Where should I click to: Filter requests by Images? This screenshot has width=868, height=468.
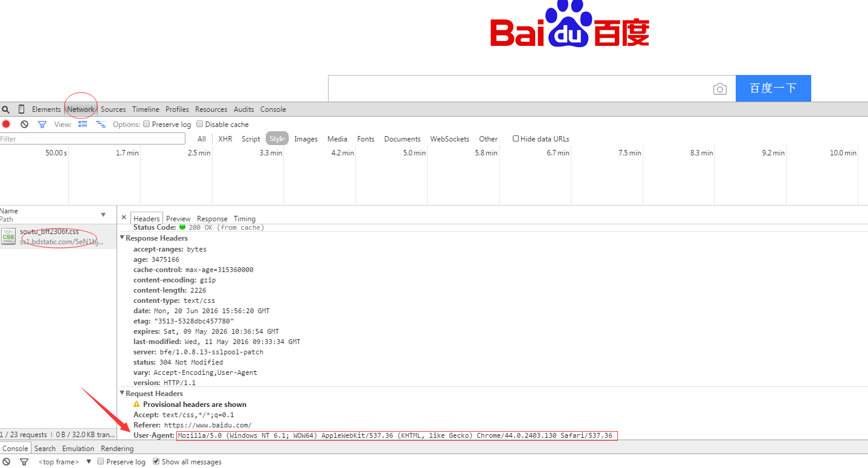(306, 138)
